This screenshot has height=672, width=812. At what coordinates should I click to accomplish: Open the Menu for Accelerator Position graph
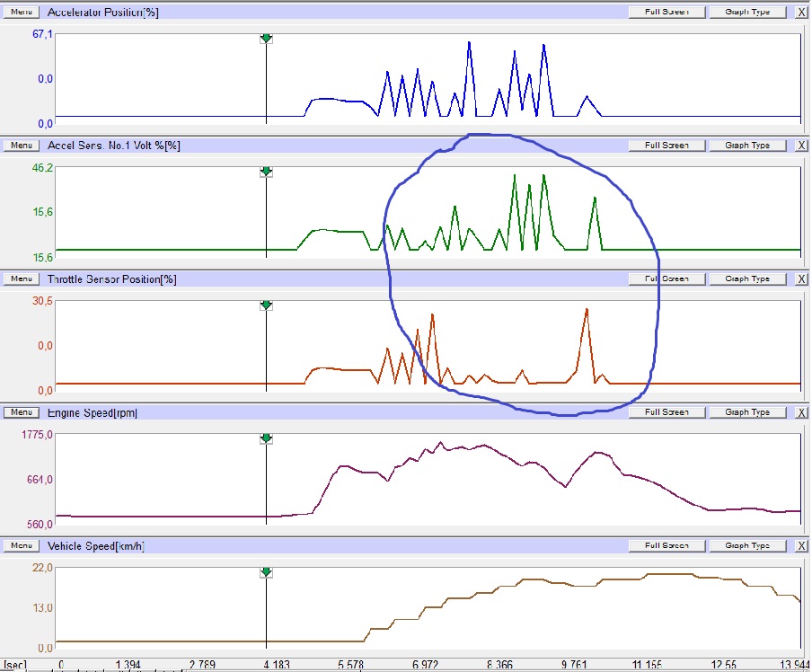tap(22, 13)
